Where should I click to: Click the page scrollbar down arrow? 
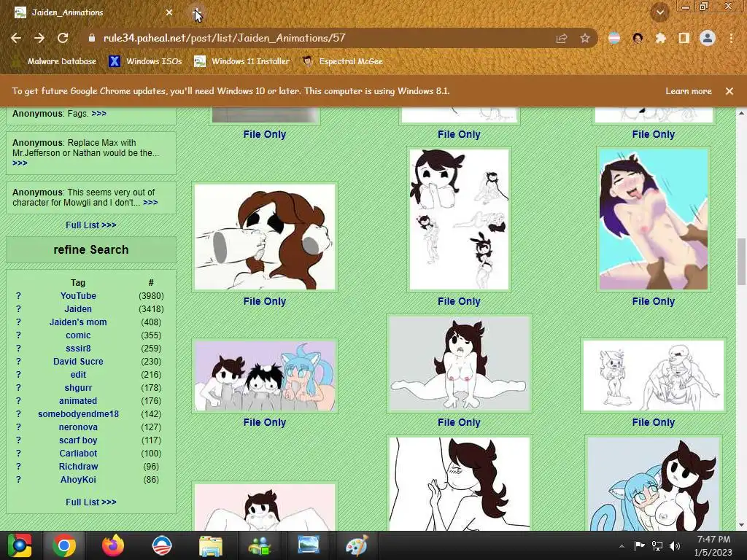click(x=741, y=525)
